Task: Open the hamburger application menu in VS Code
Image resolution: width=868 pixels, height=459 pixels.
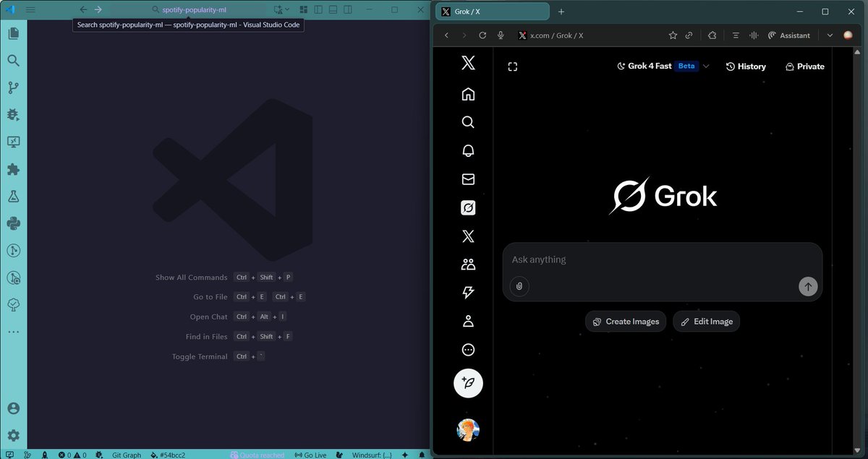Action: (x=30, y=10)
